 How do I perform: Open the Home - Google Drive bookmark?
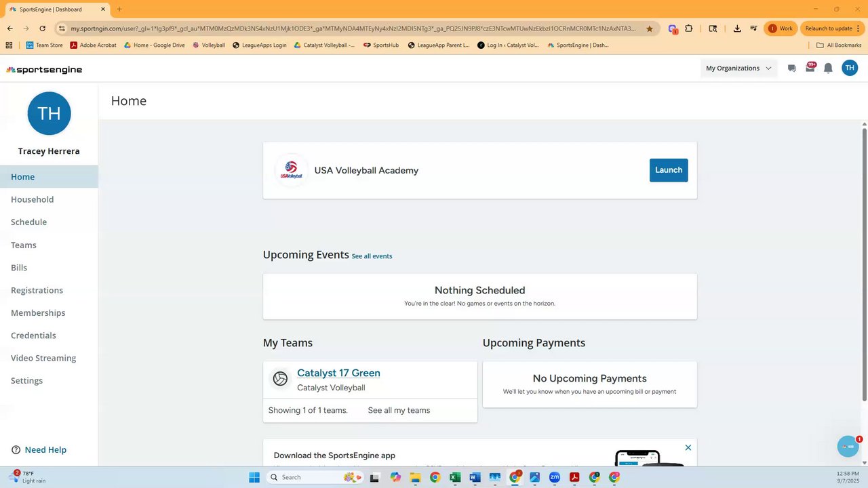(x=154, y=45)
